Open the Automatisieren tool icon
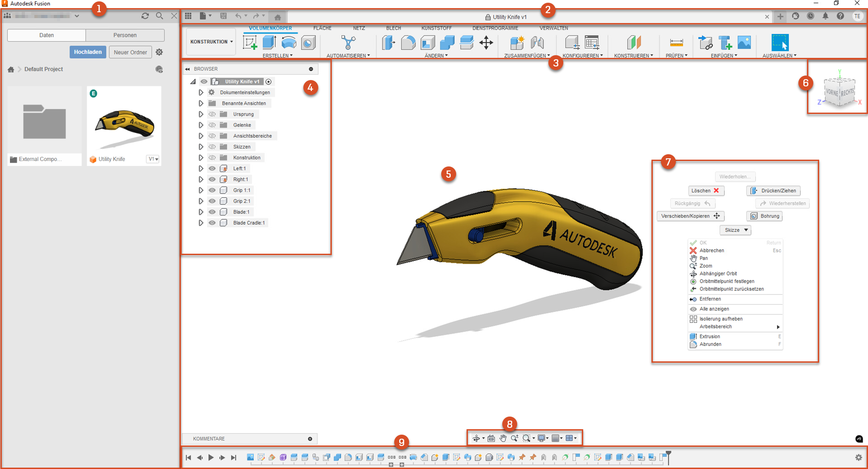 point(348,43)
